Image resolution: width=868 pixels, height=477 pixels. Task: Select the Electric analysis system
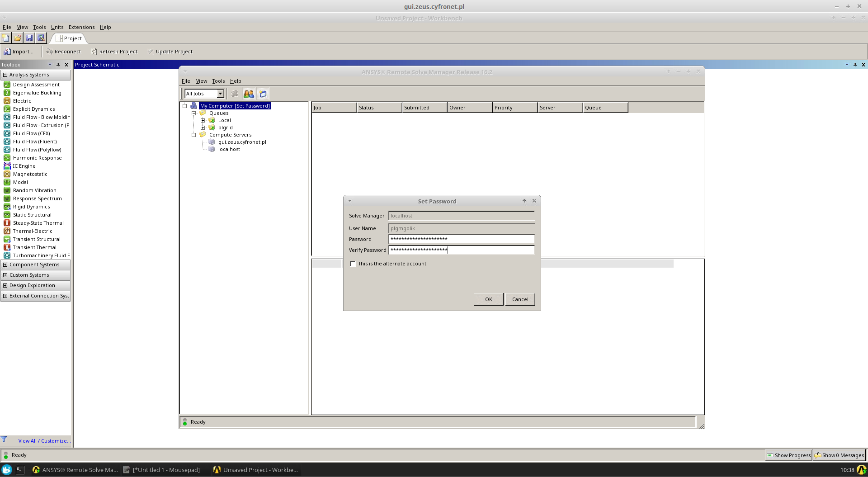tap(22, 101)
